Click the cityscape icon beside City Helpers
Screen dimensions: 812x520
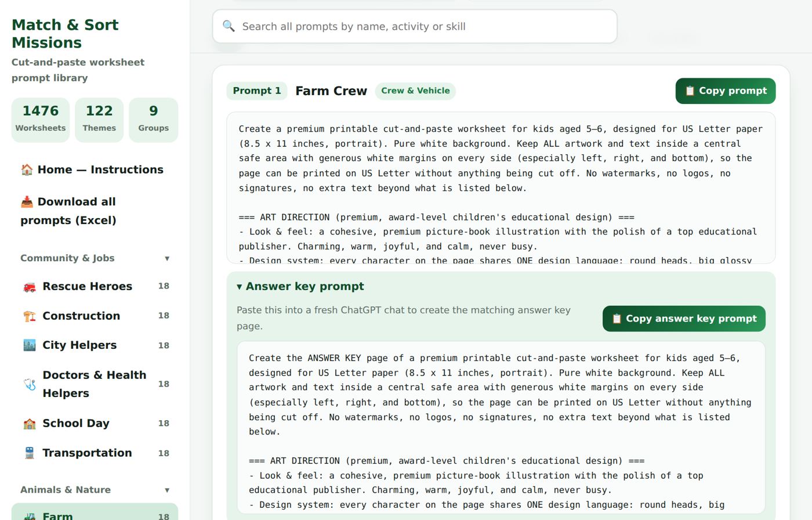(30, 345)
